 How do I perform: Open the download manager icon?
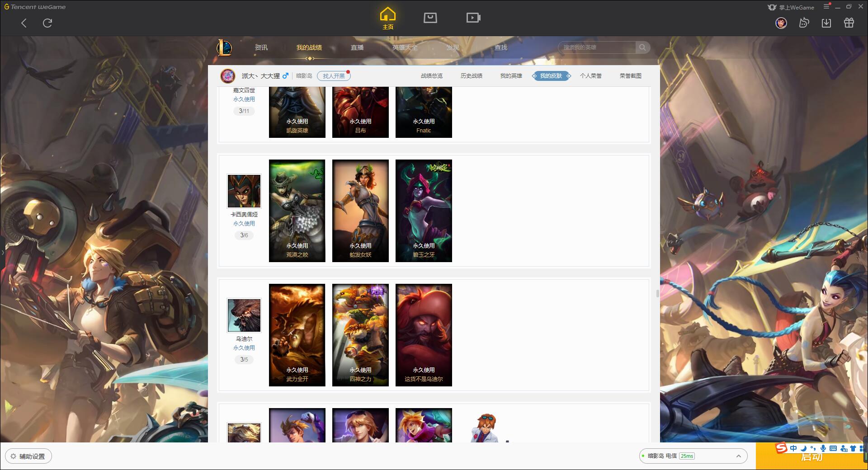(826, 23)
